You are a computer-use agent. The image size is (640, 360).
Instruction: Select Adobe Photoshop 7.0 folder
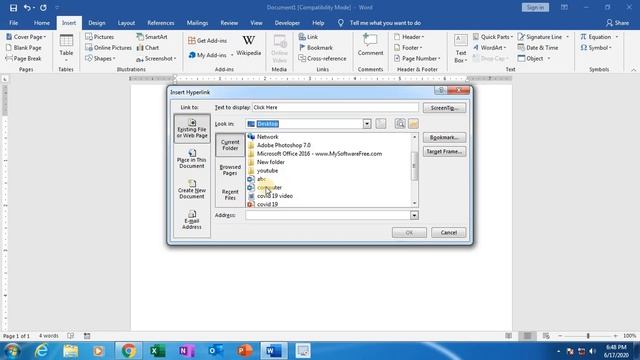284,145
